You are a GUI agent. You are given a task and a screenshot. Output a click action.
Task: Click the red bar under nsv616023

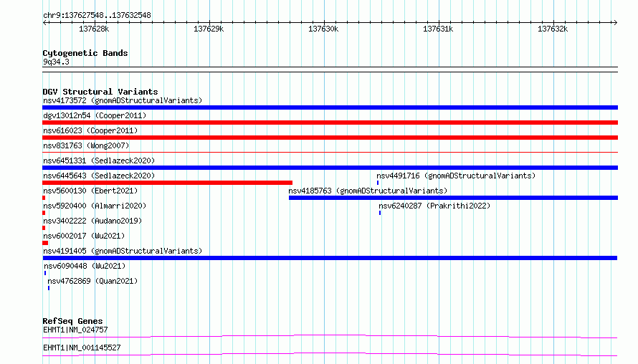[330, 138]
